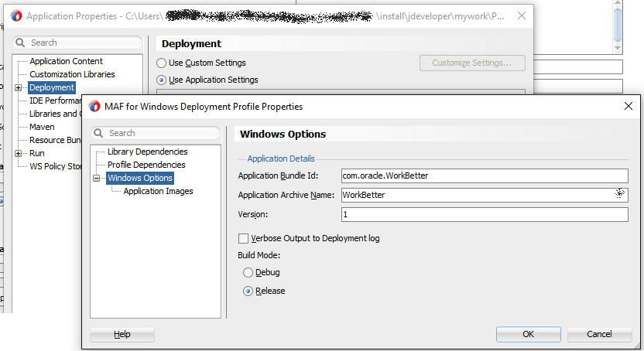Select the Run item in Application Properties
This screenshot has height=351, width=644.
[x=37, y=153]
